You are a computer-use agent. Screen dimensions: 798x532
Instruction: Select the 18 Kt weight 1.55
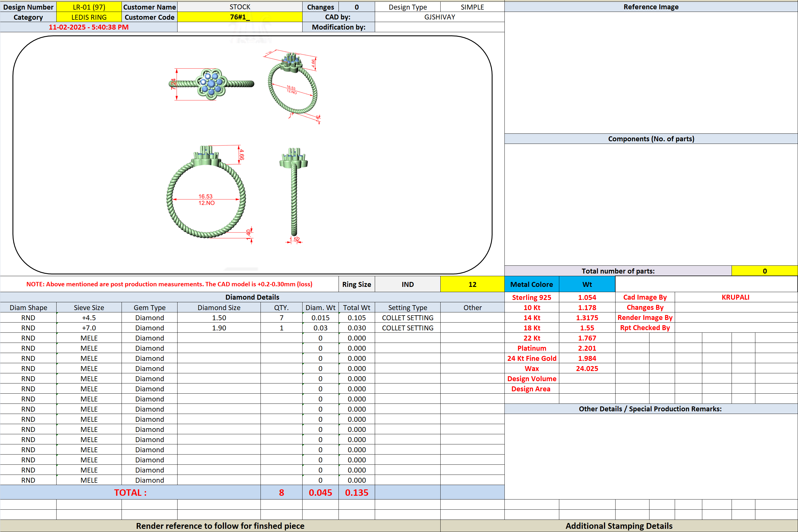[x=587, y=328]
